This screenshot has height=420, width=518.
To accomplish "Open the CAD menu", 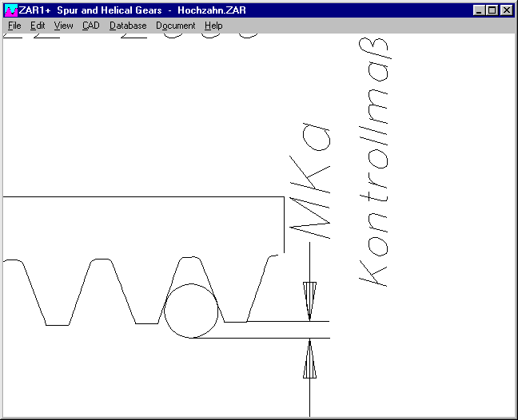I will [90, 26].
